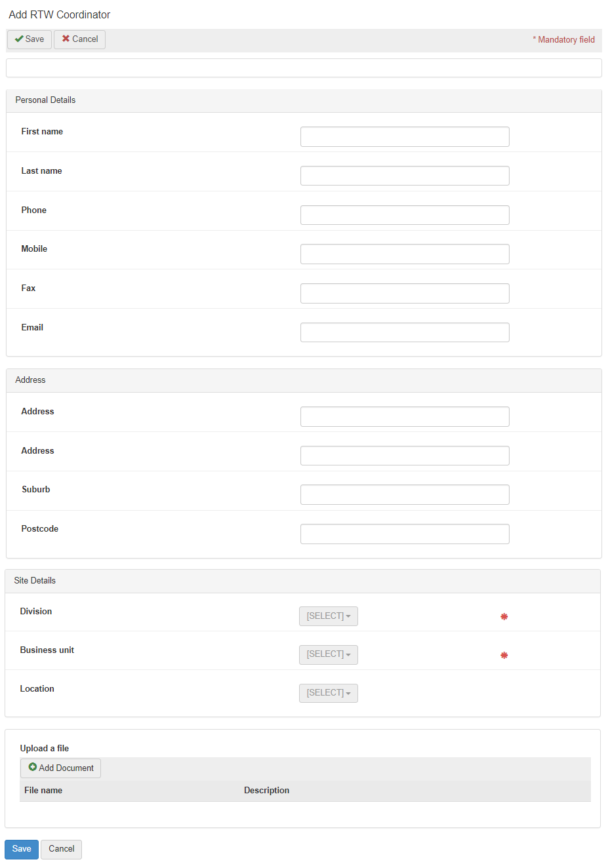Click the top Save button with checkmark
This screenshot has height=868, width=608.
click(30, 39)
